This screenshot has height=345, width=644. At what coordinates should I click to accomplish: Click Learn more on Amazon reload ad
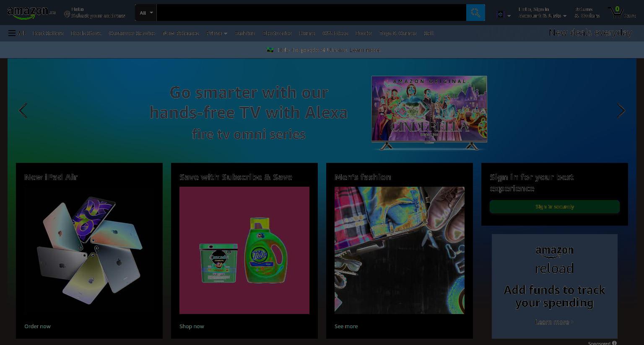tap(554, 322)
